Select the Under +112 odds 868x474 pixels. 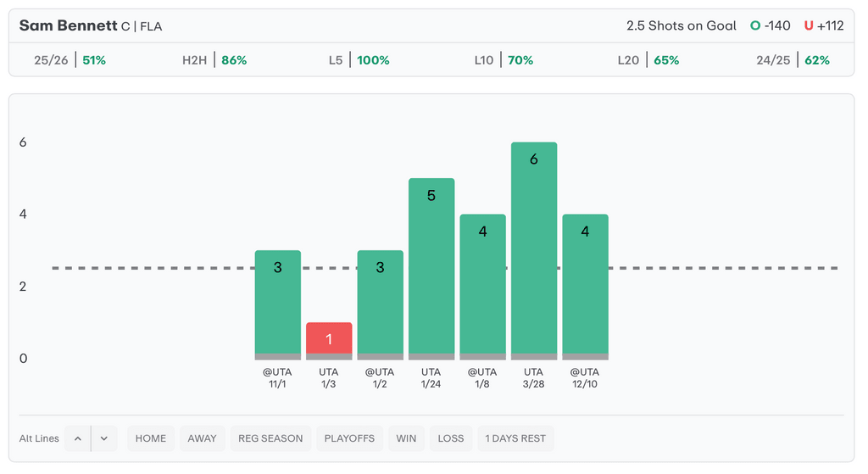point(824,25)
